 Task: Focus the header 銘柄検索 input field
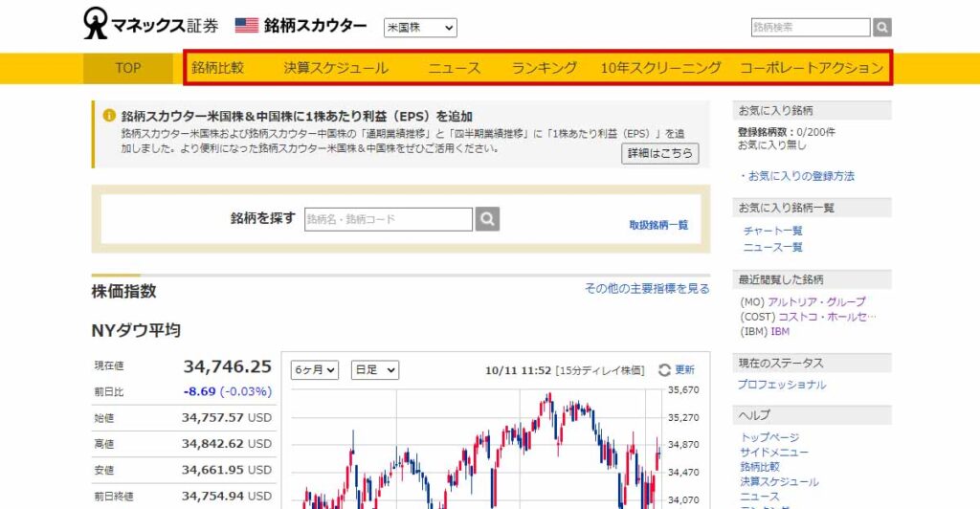(x=811, y=28)
